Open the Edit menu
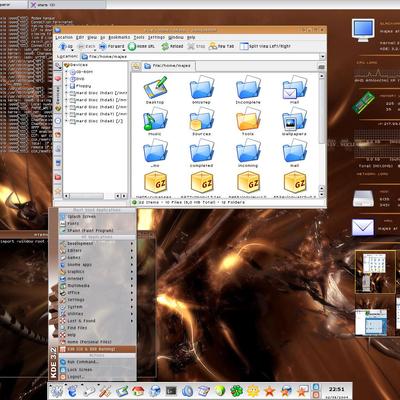Image resolution: width=400 pixels, height=400 pixels. [80, 37]
